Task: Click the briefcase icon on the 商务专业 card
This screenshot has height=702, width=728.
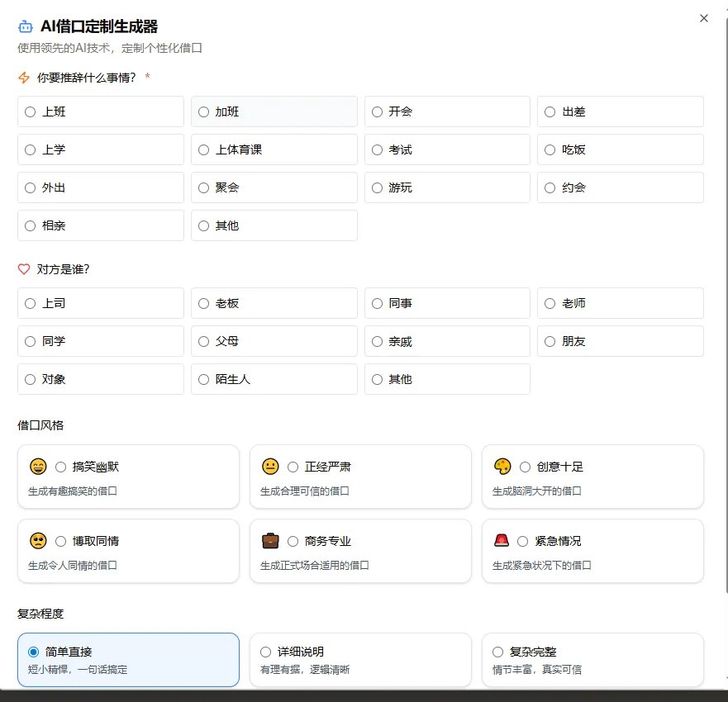Action: (x=270, y=541)
